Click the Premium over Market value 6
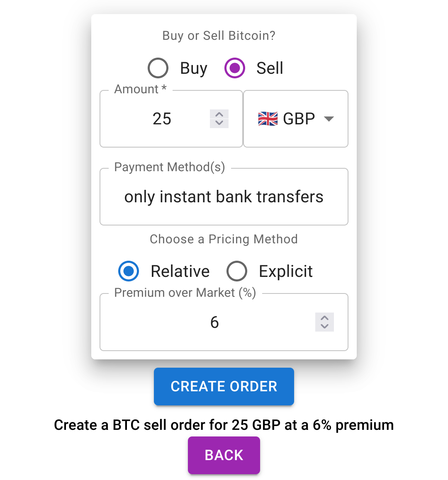The height and width of the screenshot is (480, 448). [214, 322]
